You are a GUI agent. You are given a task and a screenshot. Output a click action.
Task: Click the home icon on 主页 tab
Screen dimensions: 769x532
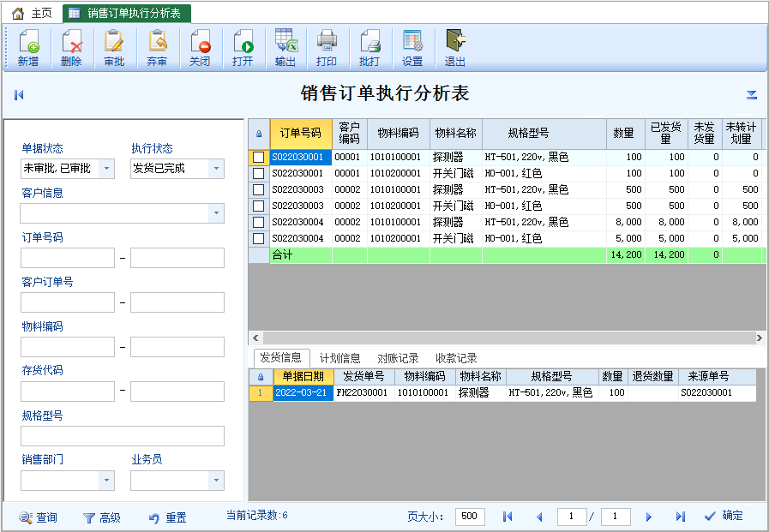tap(18, 13)
